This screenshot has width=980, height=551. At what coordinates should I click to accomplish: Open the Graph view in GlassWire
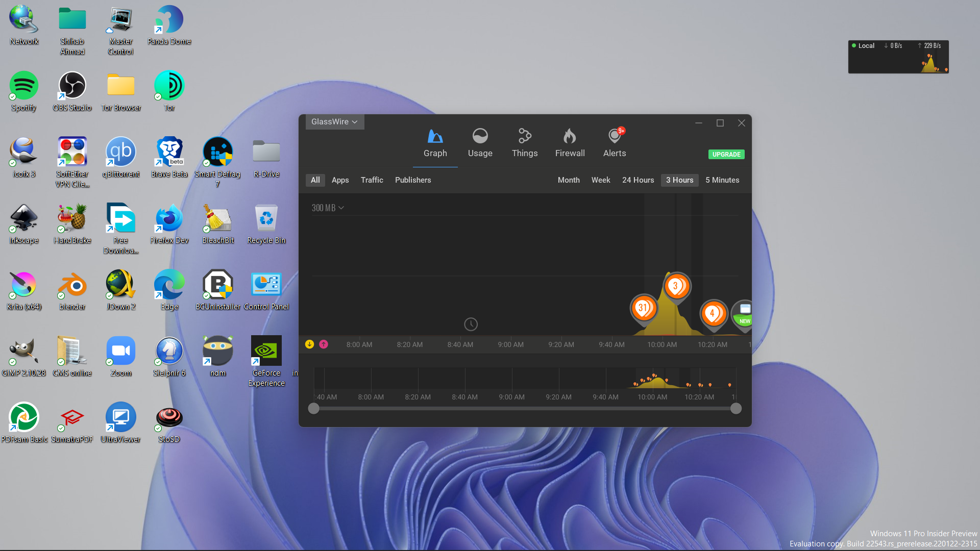point(435,143)
